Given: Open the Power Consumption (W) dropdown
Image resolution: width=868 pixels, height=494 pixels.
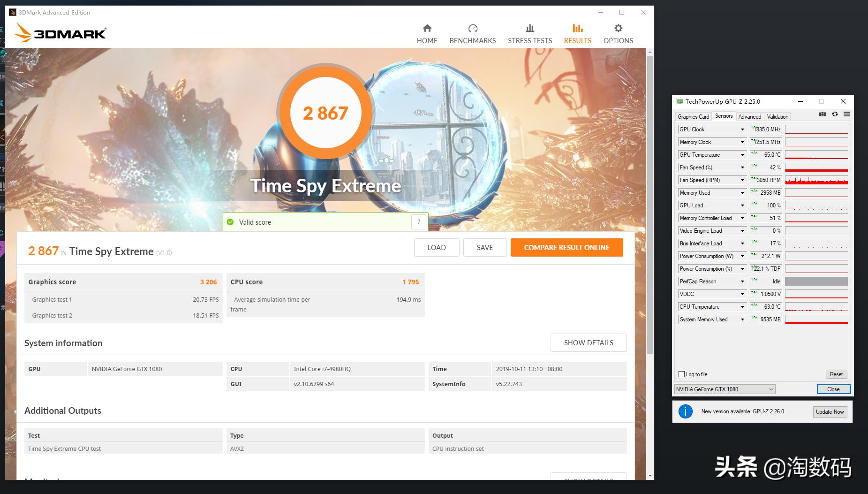Looking at the screenshot, I should coord(742,256).
